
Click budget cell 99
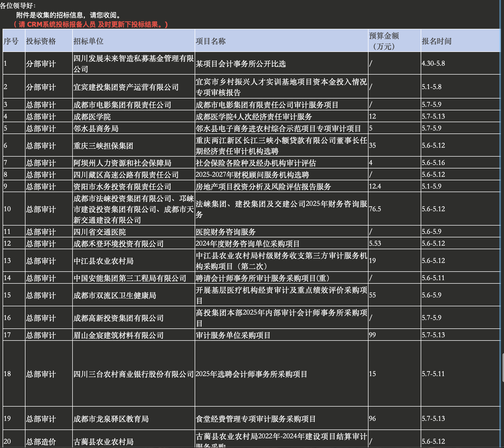[394, 335]
